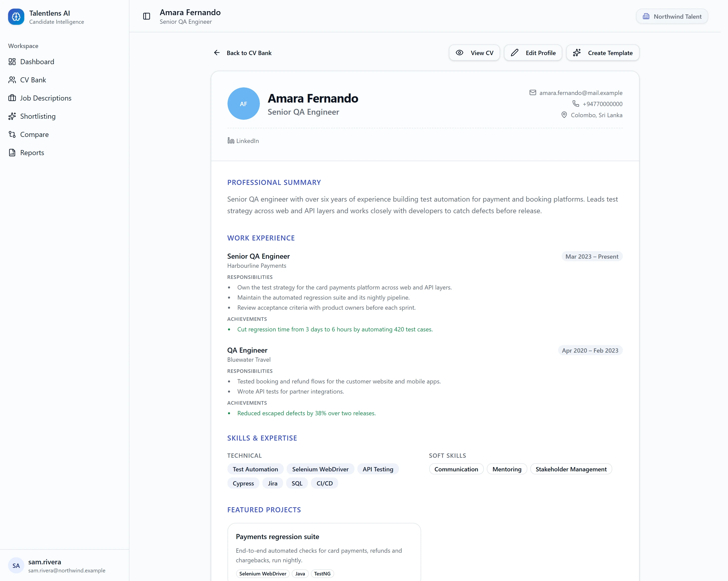
Task: Click the back arrow icon
Action: pos(217,53)
